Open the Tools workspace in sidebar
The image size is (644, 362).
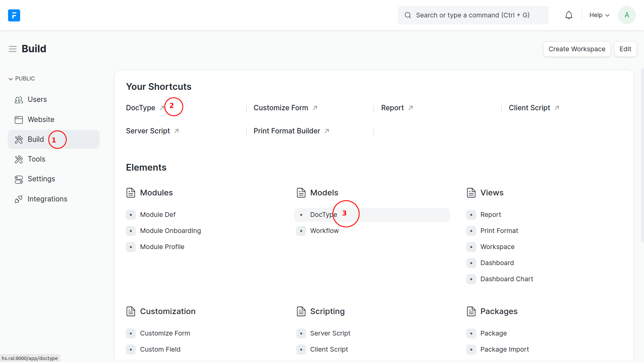pyautogui.click(x=36, y=159)
